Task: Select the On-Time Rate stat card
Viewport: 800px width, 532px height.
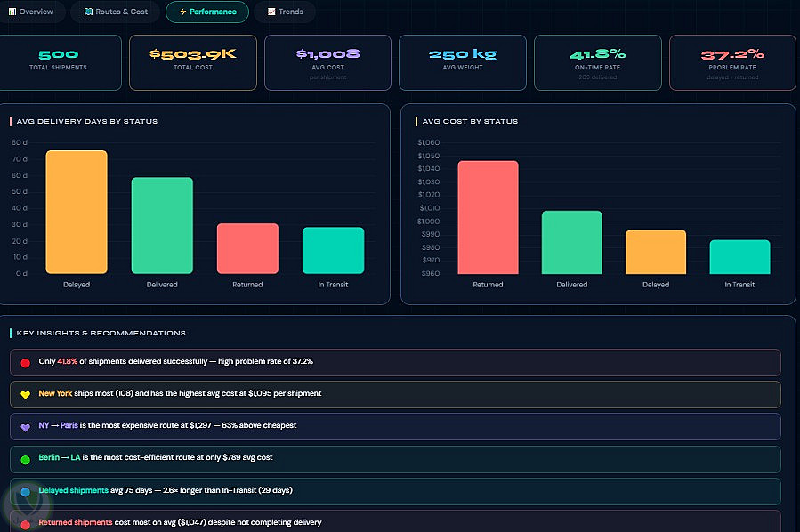Action: pyautogui.click(x=597, y=63)
